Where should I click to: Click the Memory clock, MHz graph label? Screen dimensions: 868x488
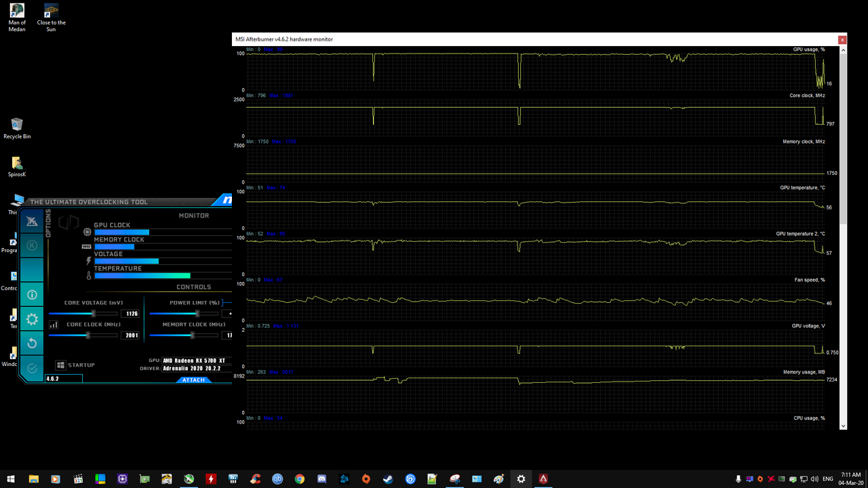804,142
